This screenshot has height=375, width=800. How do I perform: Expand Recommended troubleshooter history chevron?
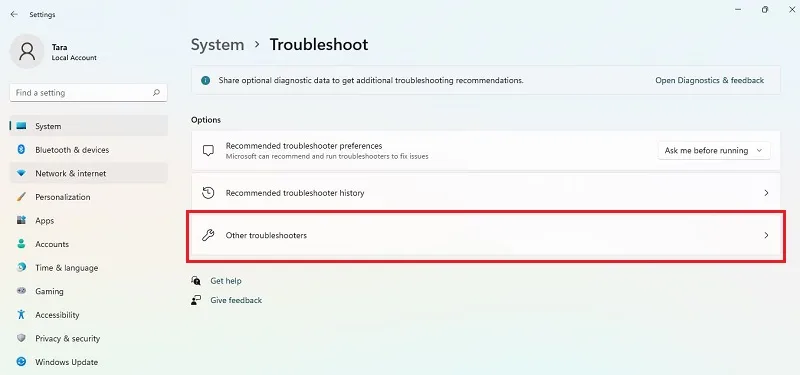point(766,193)
